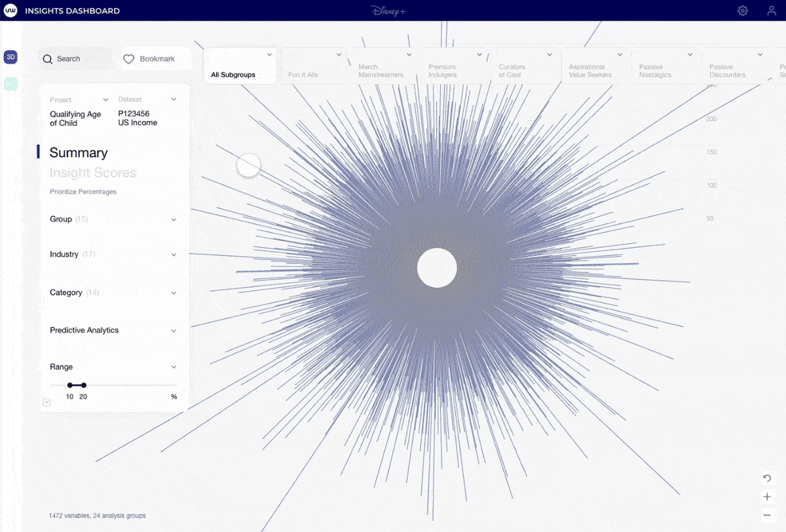The width and height of the screenshot is (786, 532).
Task: Open the All Subgroups chevron
Action: tap(269, 55)
